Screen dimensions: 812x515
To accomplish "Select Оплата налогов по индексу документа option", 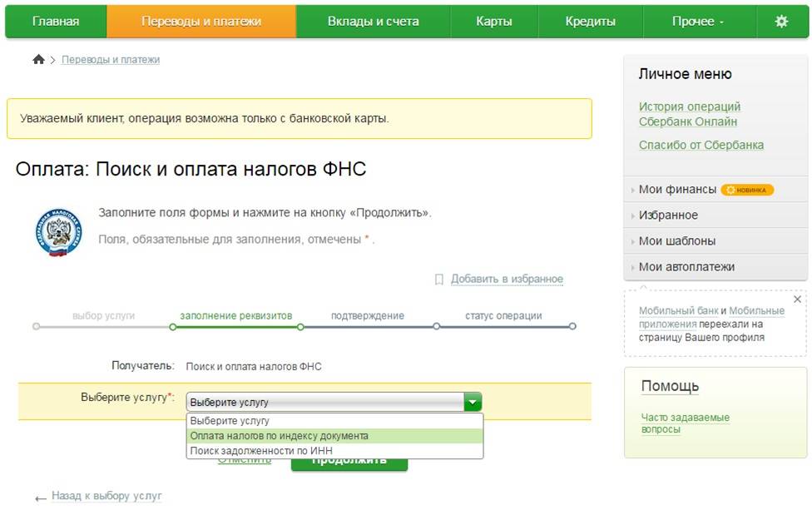I will coord(280,436).
